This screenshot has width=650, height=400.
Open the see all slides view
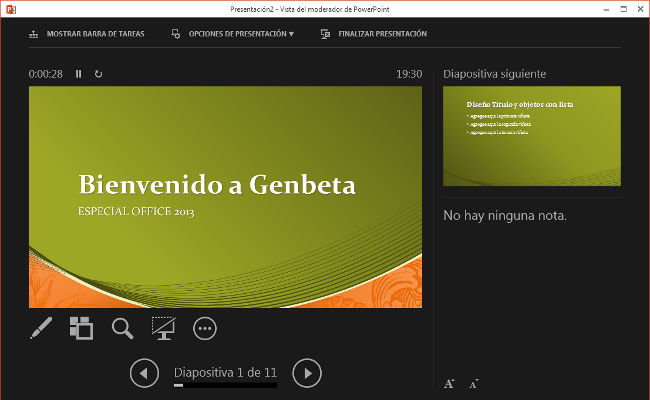click(81, 328)
